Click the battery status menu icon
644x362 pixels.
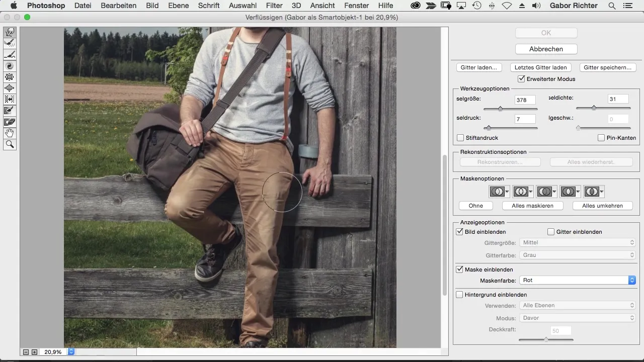coord(446,6)
